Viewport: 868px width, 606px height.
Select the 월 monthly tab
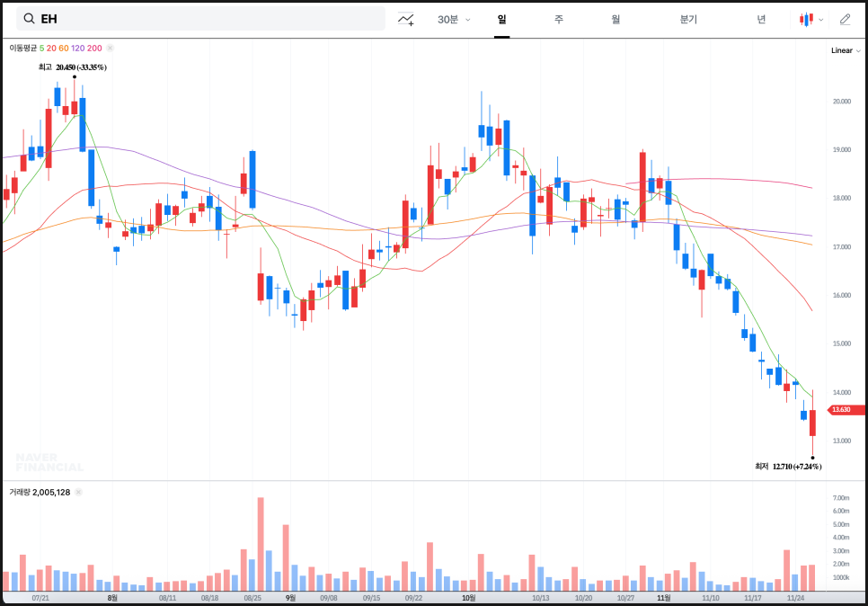(616, 19)
